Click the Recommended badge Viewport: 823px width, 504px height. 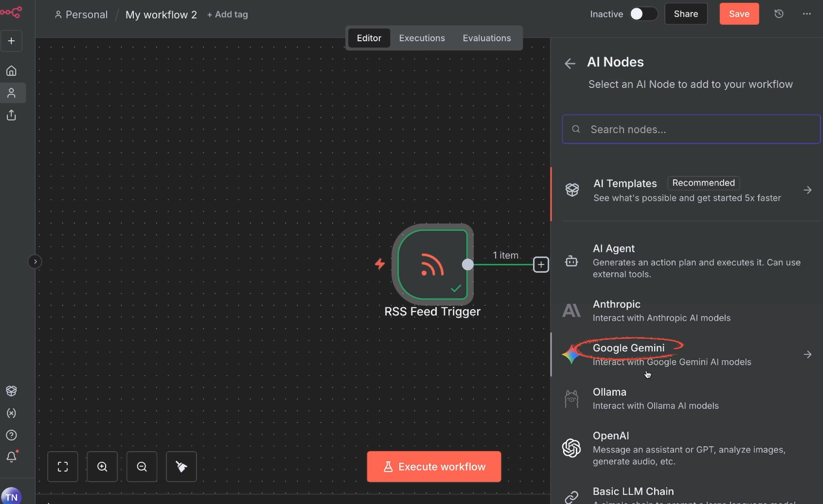tap(703, 183)
